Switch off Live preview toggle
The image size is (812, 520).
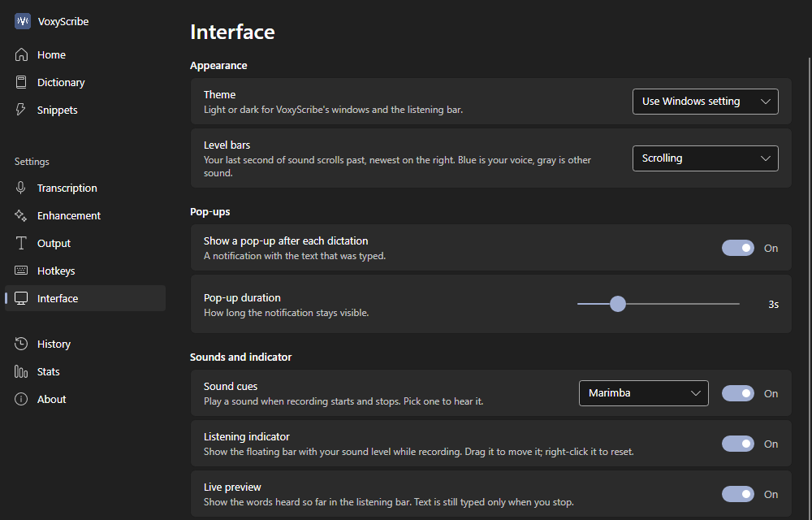tap(738, 494)
